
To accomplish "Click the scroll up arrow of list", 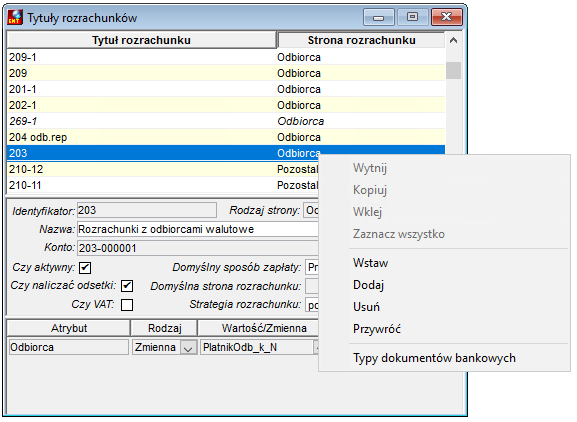I will point(453,40).
